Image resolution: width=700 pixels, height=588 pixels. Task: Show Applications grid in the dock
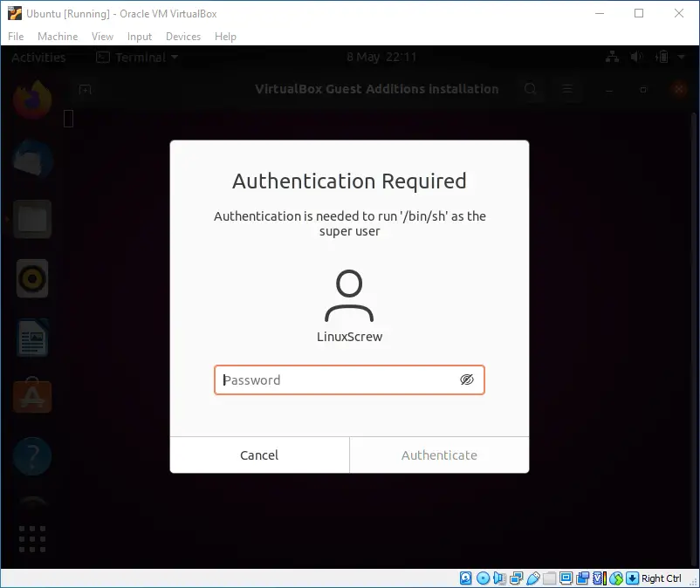coord(32,538)
